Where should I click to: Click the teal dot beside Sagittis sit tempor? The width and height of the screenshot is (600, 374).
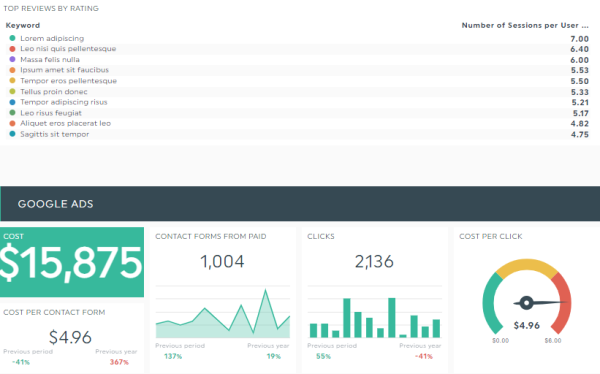pyautogui.click(x=12, y=134)
